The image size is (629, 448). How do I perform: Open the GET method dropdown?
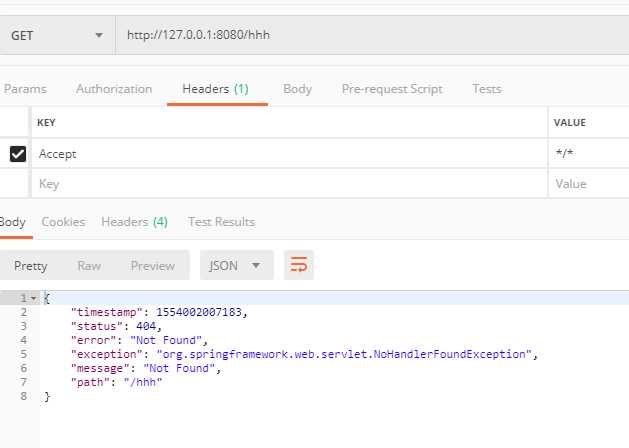tap(56, 35)
